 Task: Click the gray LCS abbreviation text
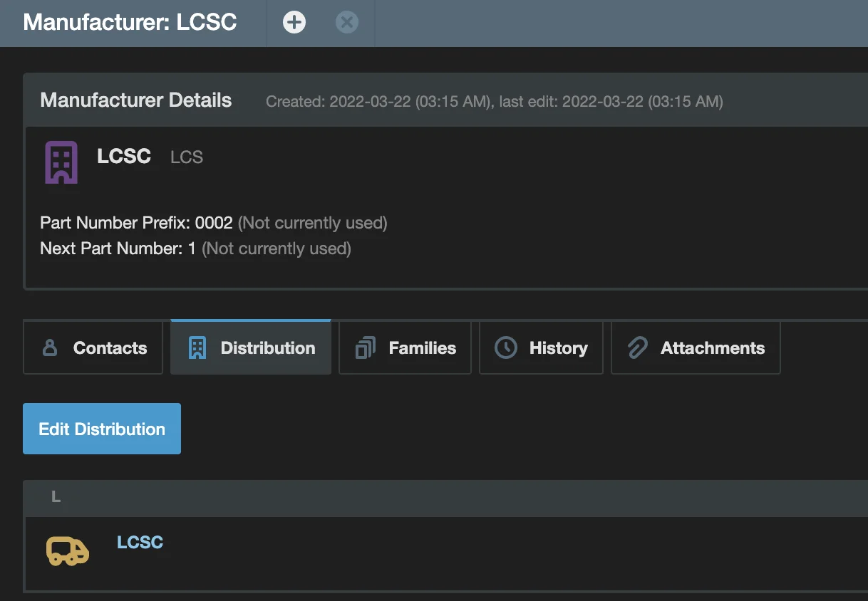point(187,157)
